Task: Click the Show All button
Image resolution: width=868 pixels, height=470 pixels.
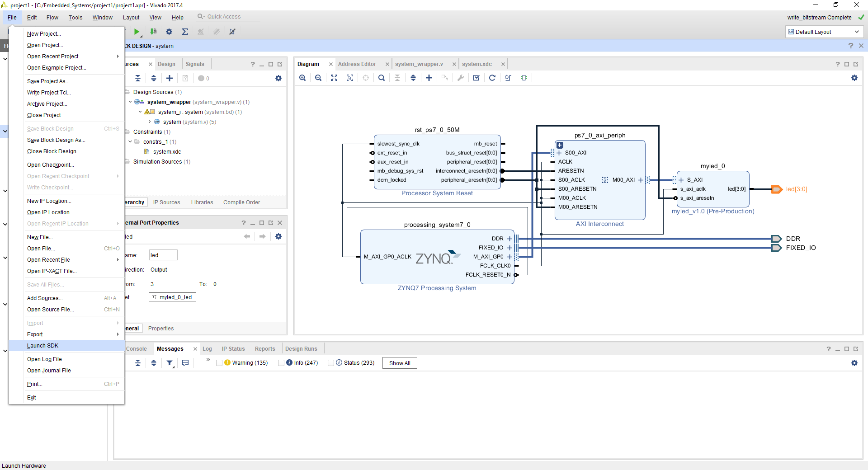Action: [400, 363]
